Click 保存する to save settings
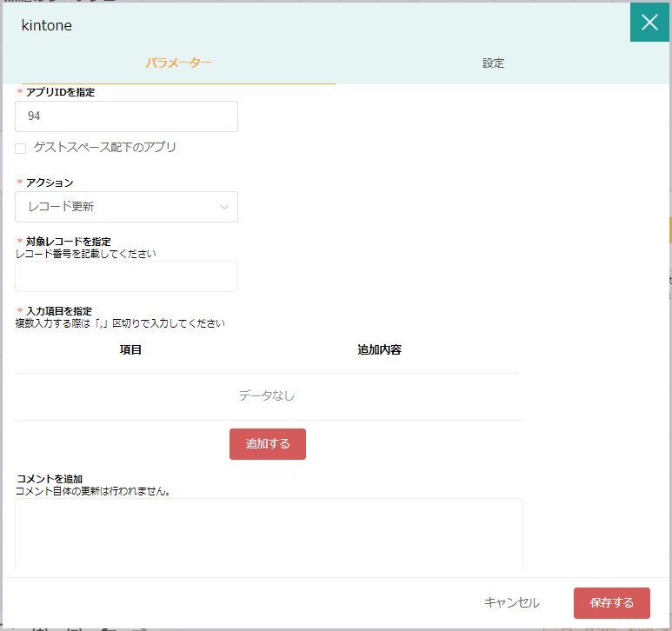This screenshot has height=631, width=672. click(611, 602)
